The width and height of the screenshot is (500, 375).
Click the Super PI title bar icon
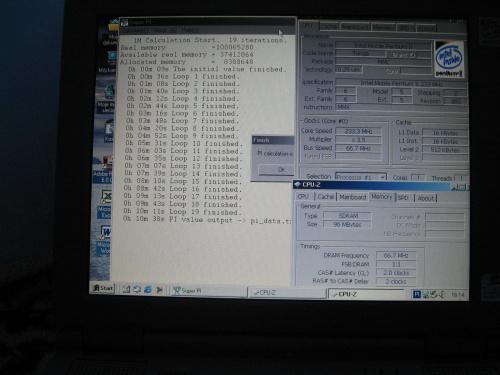click(125, 23)
